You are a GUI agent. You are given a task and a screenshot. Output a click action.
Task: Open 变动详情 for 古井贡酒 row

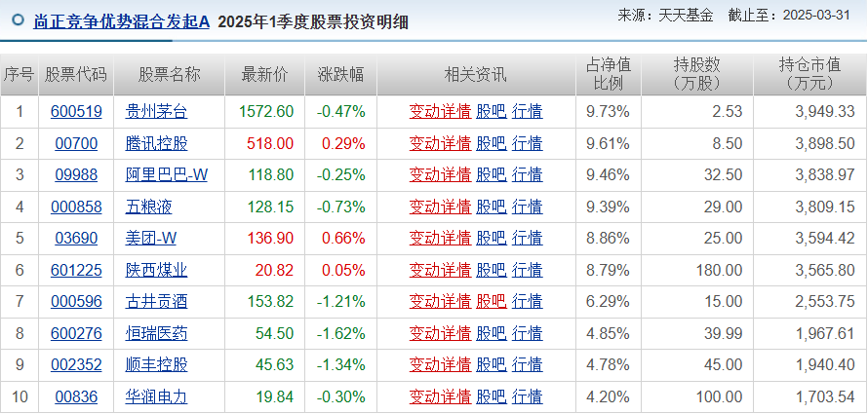coord(440,301)
